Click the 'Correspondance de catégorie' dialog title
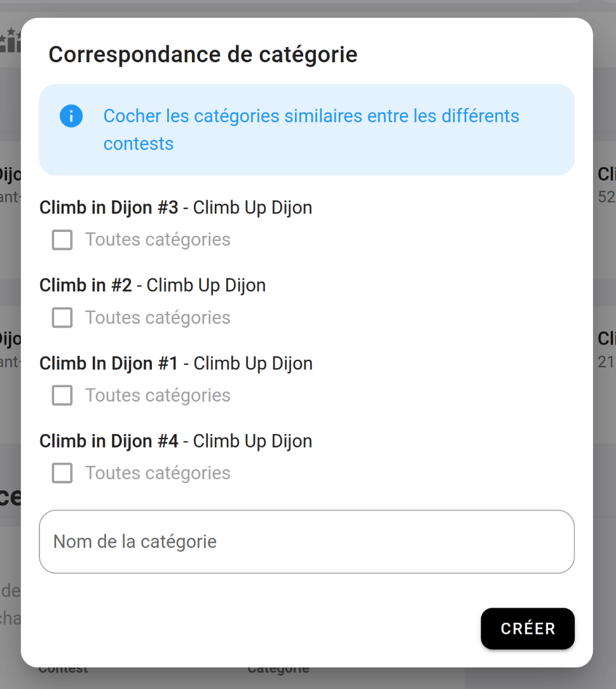Viewport: 616px width, 689px height. [x=203, y=55]
